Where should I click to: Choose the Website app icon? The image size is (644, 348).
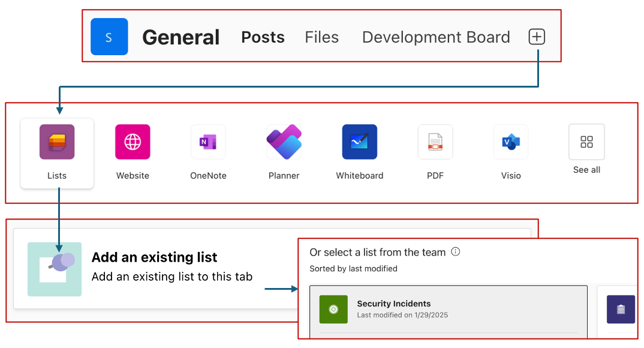(x=133, y=142)
